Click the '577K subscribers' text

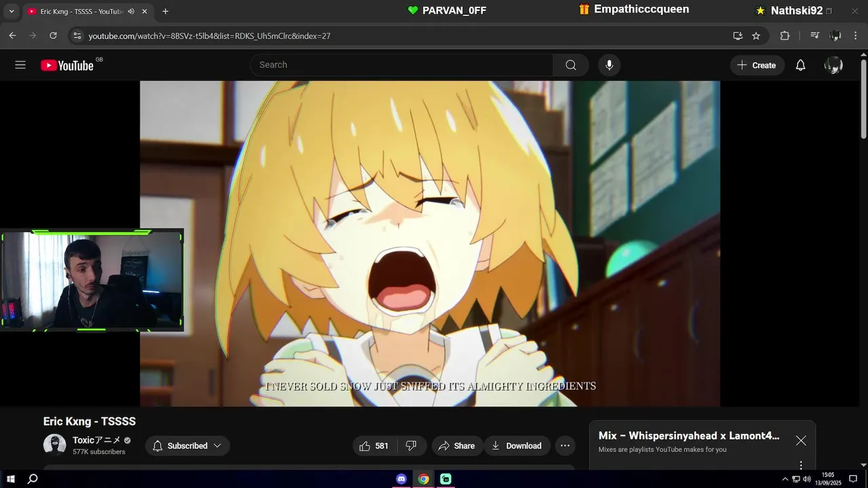tap(99, 452)
